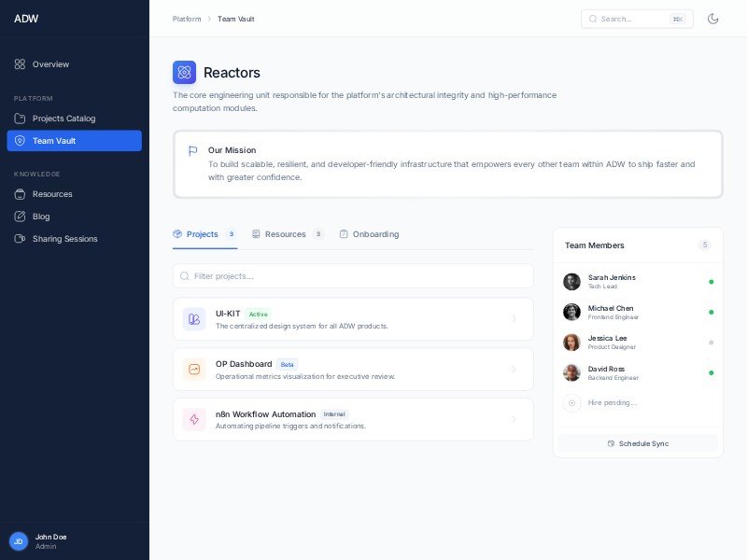Click the UI-KIT project icon
The image size is (747, 560).
pos(194,319)
